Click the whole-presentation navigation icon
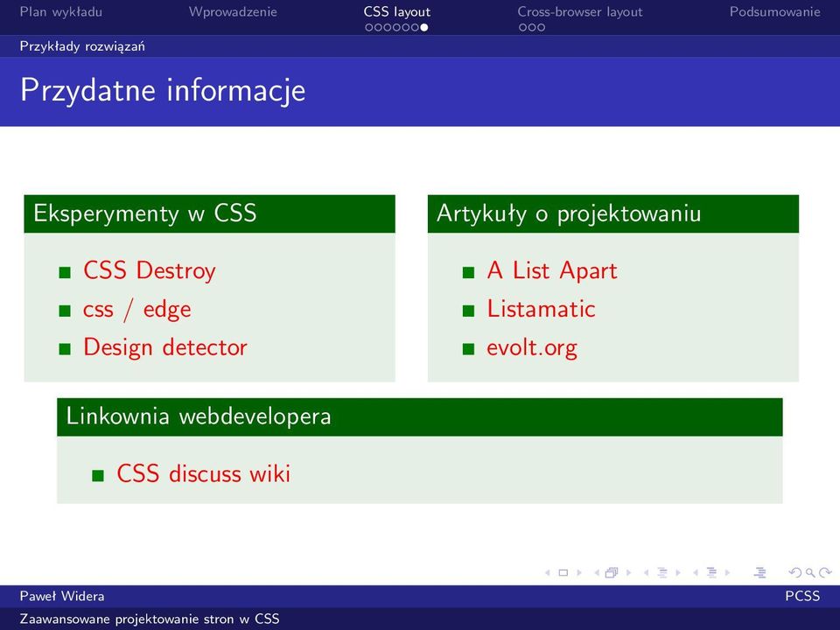Image resolution: width=840 pixels, height=630 pixels. point(759,572)
